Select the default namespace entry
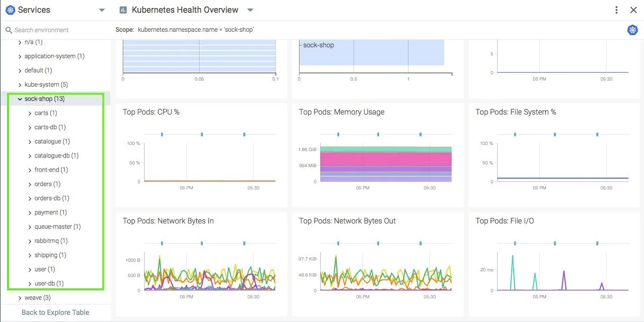The height and width of the screenshot is (322, 644). point(38,70)
